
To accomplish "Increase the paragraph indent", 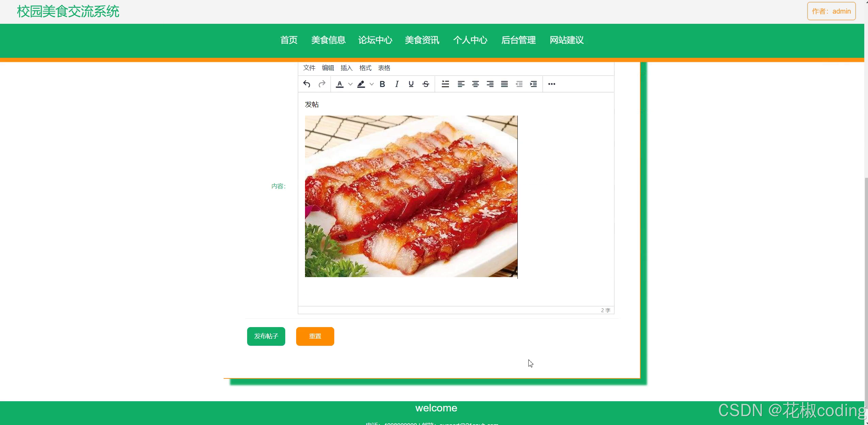I will click(533, 84).
